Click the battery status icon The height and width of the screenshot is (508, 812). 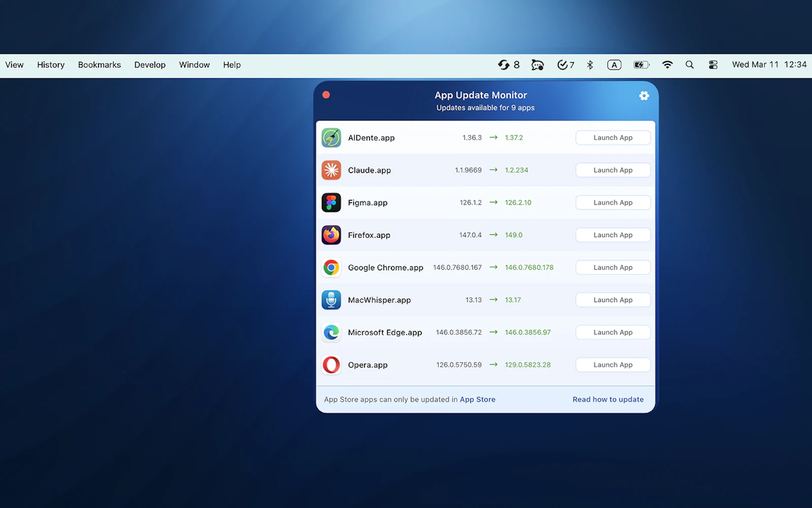pos(640,65)
